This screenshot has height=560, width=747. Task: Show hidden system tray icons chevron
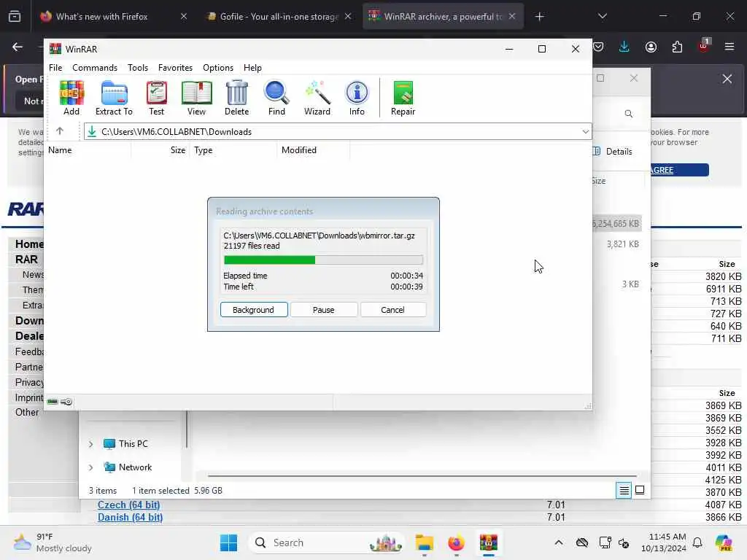(559, 542)
